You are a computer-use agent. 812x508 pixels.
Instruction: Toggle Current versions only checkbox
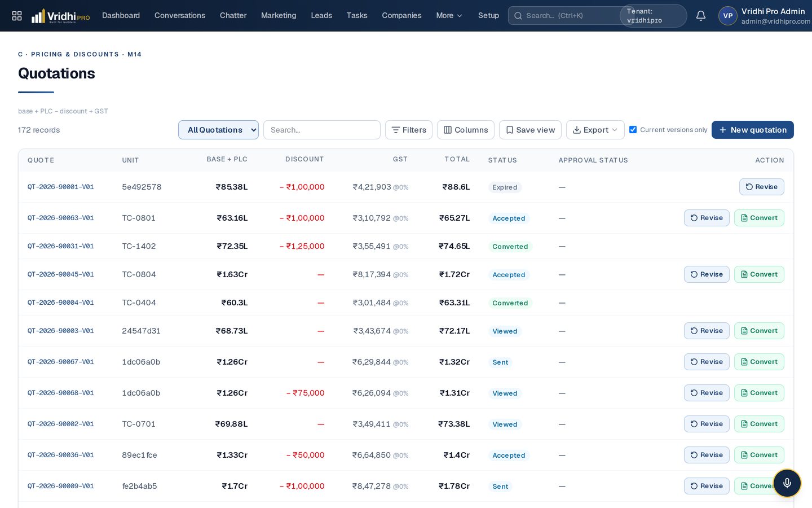(633, 130)
